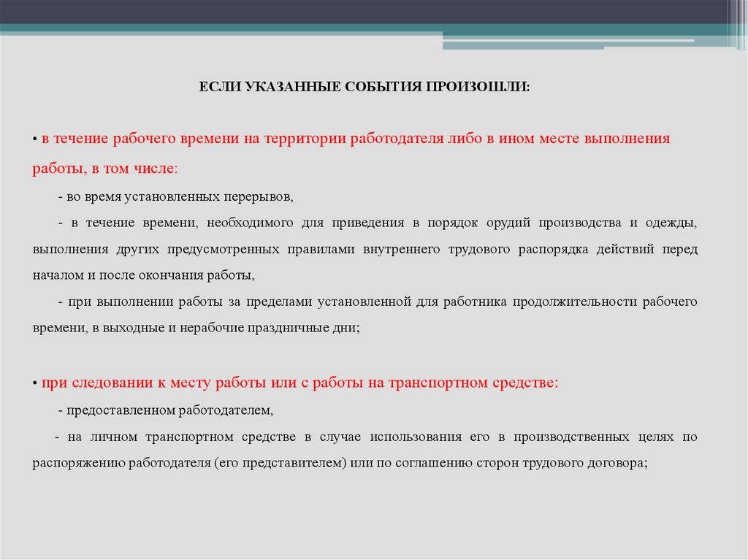The image size is (748, 560).
Task: Click line '- при выполнении работы за пределами'
Action: [378, 302]
